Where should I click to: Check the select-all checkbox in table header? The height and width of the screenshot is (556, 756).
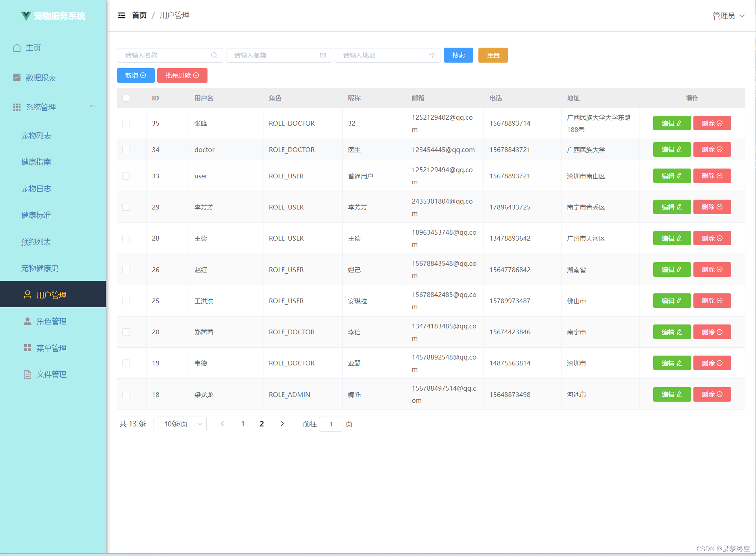click(126, 98)
